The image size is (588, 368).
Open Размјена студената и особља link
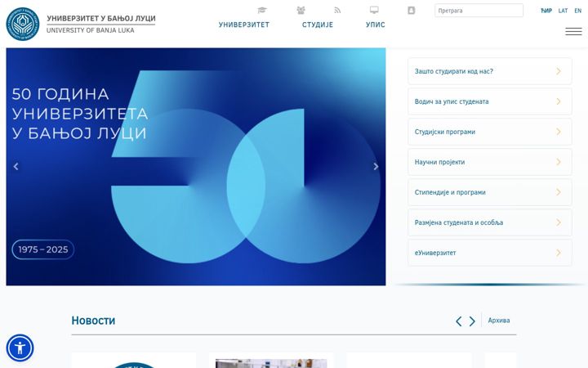[490, 222]
